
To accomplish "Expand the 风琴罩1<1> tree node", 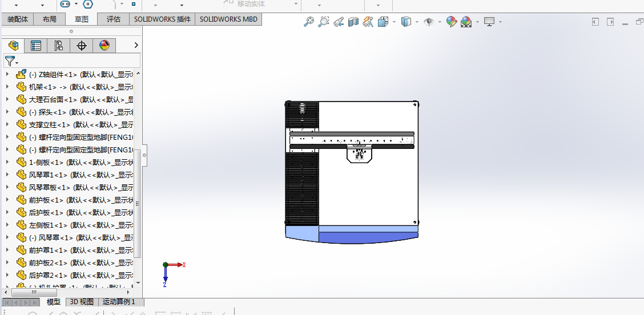I will (7, 175).
